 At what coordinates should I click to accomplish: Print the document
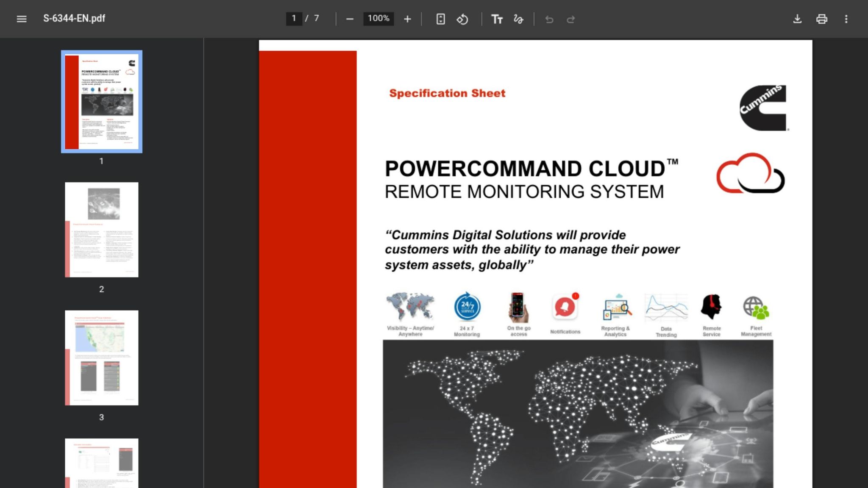[822, 19]
